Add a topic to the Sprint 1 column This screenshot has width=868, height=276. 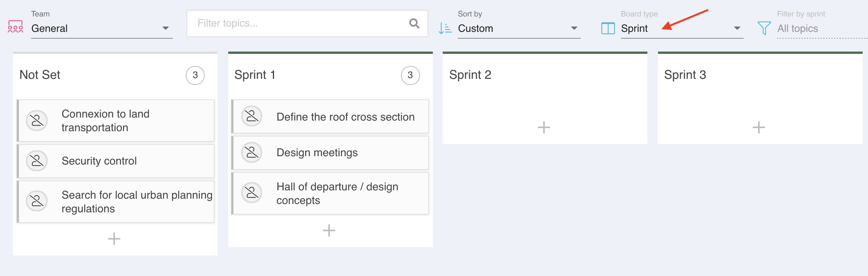(329, 231)
